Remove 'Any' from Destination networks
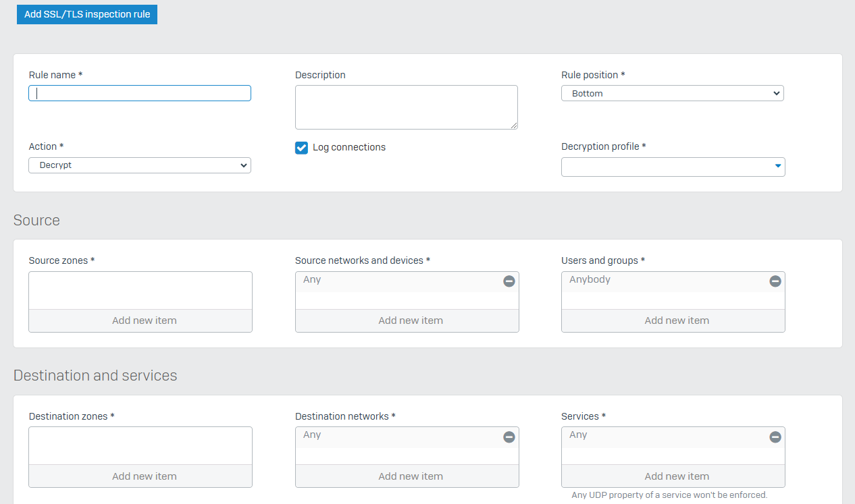The width and height of the screenshot is (855, 504). click(x=509, y=437)
